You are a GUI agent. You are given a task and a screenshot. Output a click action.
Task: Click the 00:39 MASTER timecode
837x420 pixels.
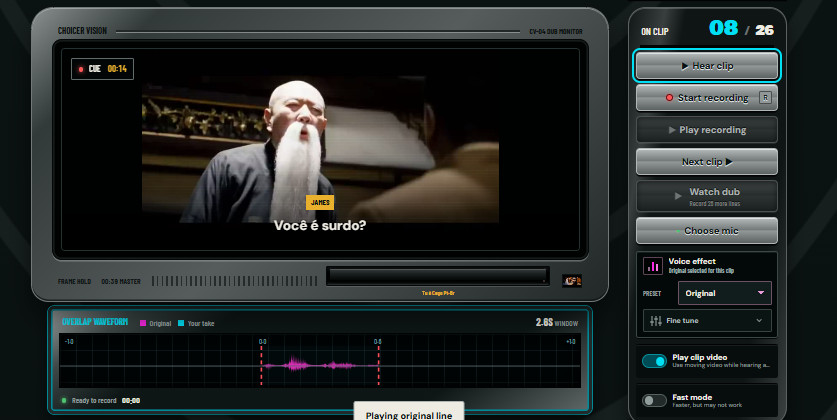(x=121, y=281)
